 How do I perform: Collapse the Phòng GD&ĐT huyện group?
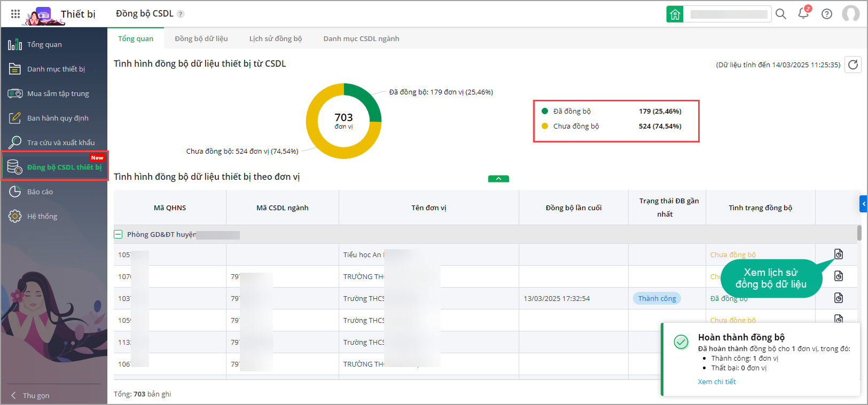[x=119, y=234]
